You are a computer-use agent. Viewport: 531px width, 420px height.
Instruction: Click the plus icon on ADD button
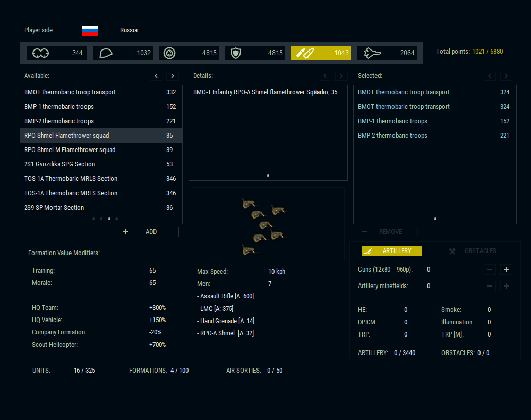[x=125, y=232]
